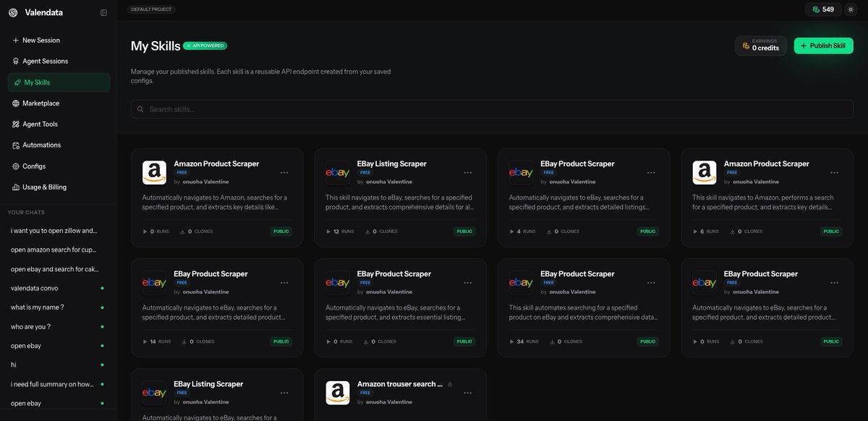
Task: Click the Automations sidebar icon
Action: (x=16, y=145)
